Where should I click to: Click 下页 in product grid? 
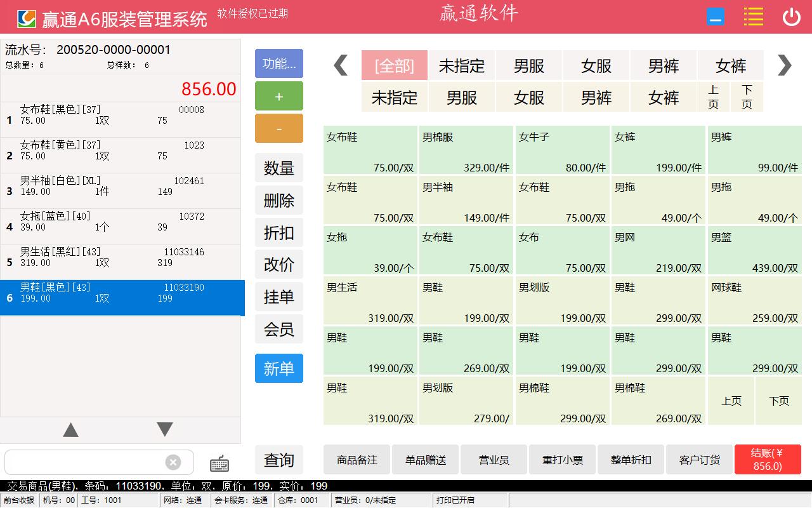pyautogui.click(x=778, y=401)
